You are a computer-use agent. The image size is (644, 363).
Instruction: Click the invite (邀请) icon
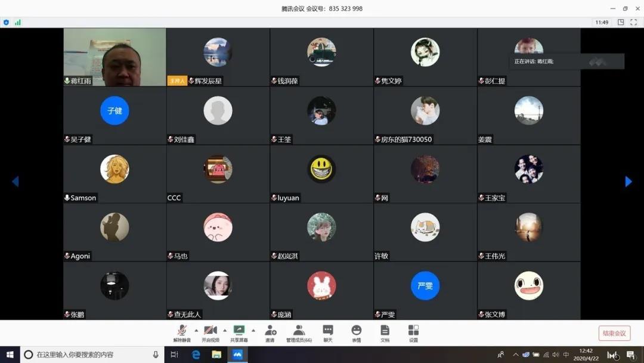pos(270,333)
